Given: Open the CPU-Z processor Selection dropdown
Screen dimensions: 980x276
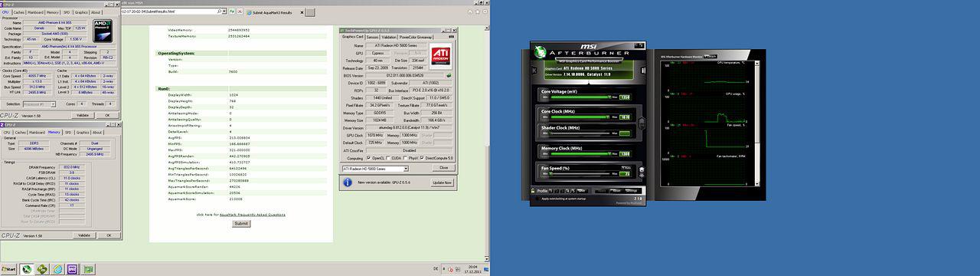Looking at the screenshot, I should point(39,104).
